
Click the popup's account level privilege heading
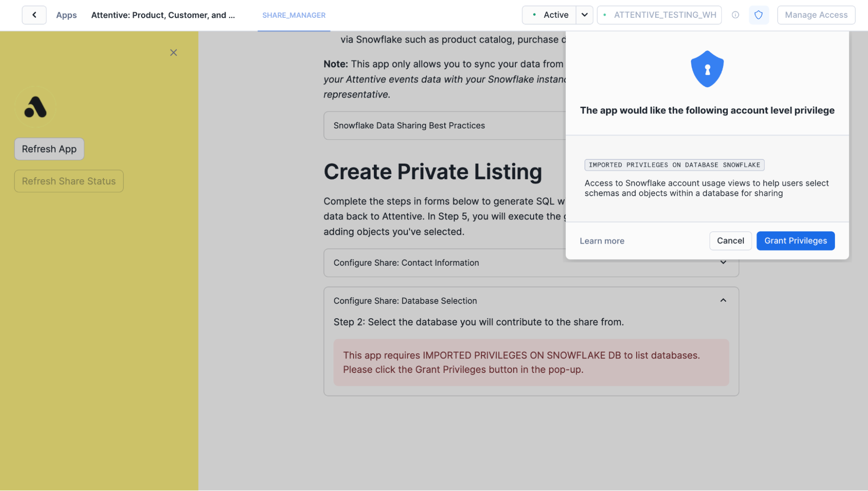[x=707, y=110]
